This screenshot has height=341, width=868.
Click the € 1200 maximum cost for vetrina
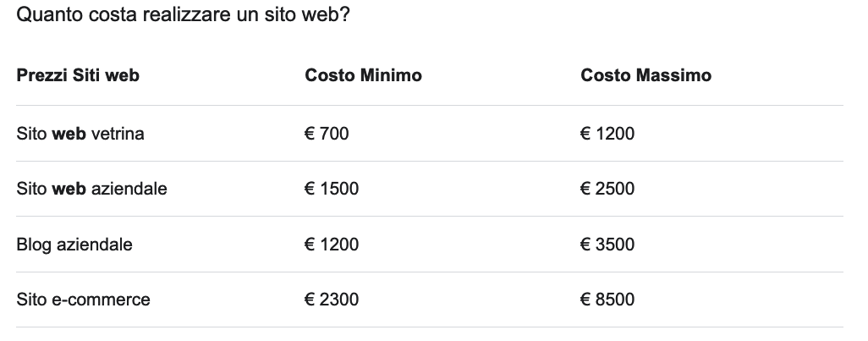tap(607, 134)
